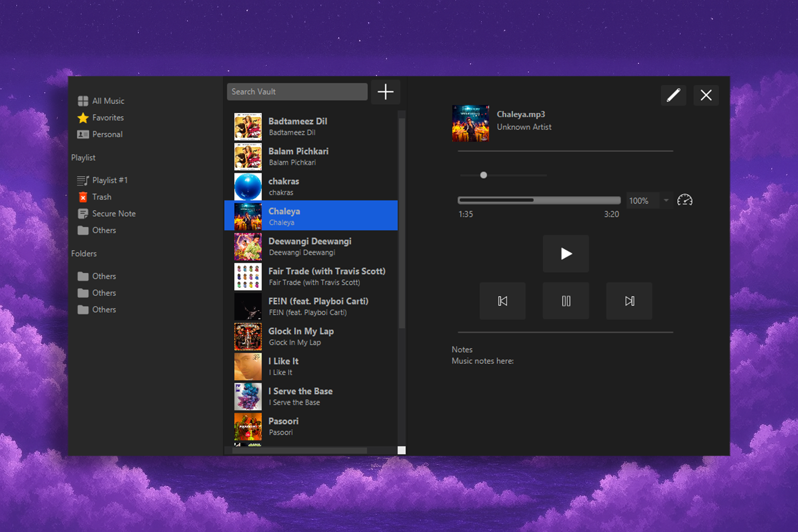The image size is (798, 532).
Task: Click the Search Vault input field
Action: (x=297, y=91)
